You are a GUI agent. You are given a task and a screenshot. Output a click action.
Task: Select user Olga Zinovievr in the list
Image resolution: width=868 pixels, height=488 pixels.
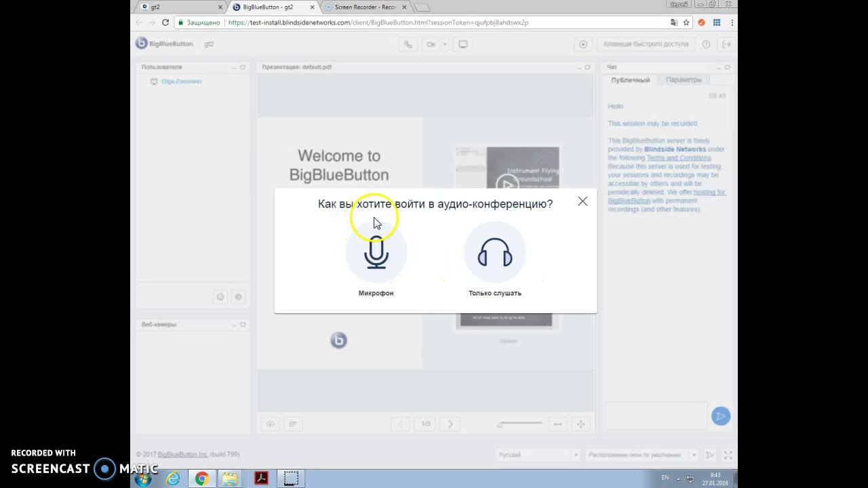[x=181, y=81]
